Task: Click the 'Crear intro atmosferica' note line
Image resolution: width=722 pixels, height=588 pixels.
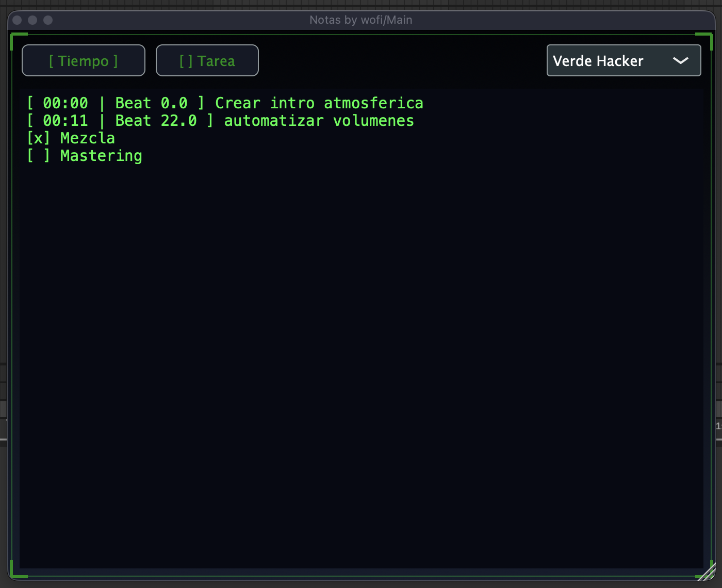Action: pos(319,103)
